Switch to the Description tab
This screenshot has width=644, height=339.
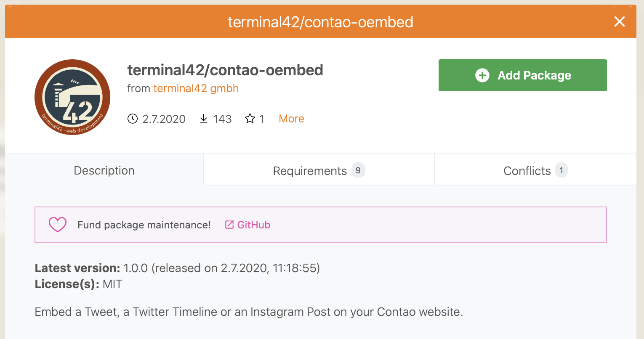(104, 170)
